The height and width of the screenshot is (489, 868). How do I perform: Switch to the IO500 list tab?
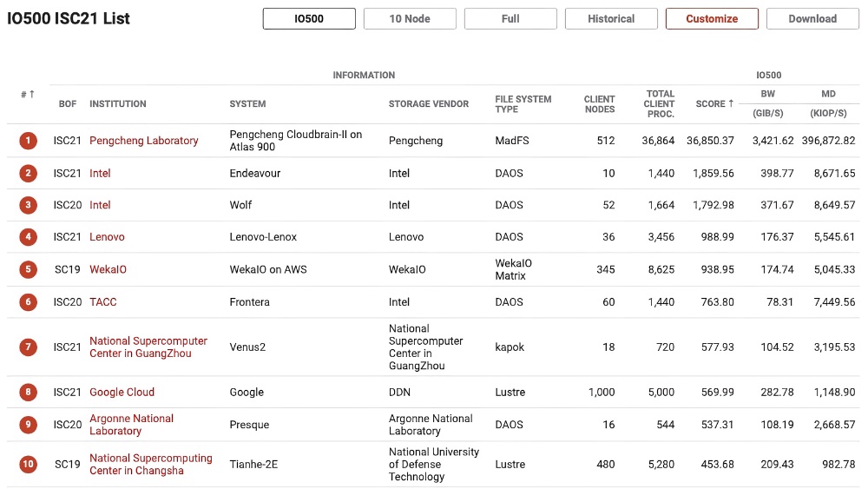[309, 19]
